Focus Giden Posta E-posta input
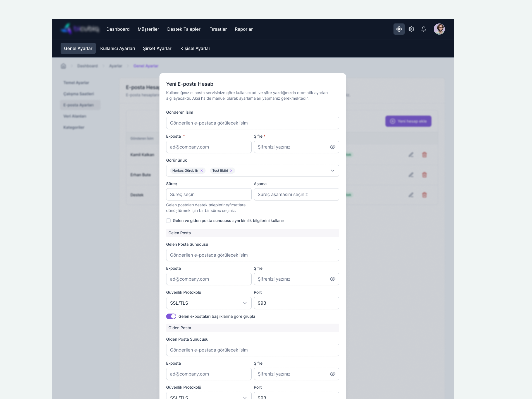This screenshot has width=532, height=399. click(x=209, y=374)
